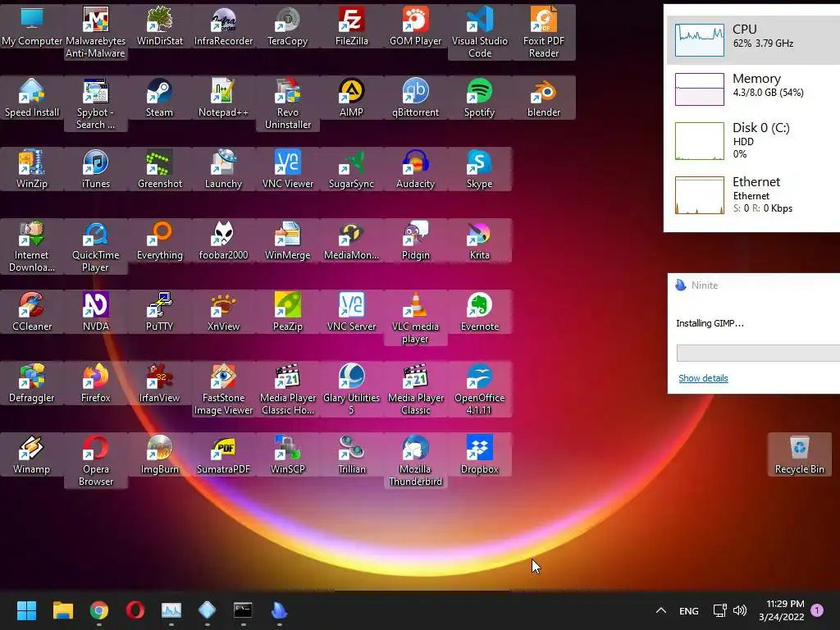Viewport: 840px width, 630px height.
Task: Select the Krita shortcut
Action: point(479,240)
